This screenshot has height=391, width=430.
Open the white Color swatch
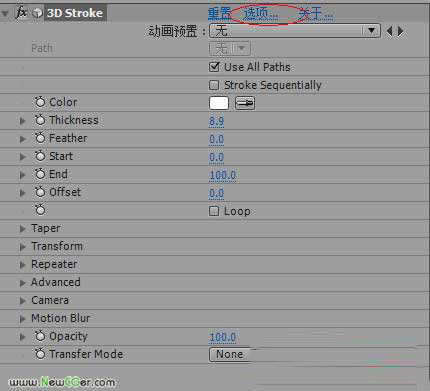pos(219,103)
